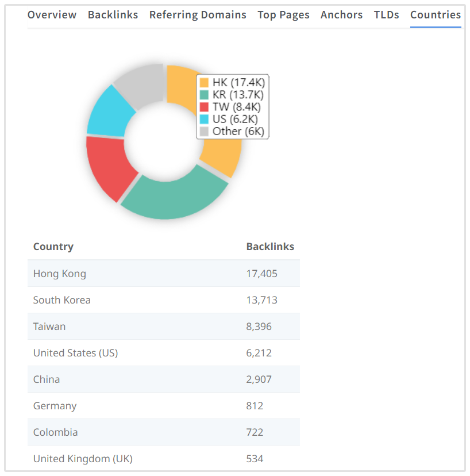Screen dimensions: 470x476
Task: Click the Backlinks column header
Action: pyautogui.click(x=270, y=247)
